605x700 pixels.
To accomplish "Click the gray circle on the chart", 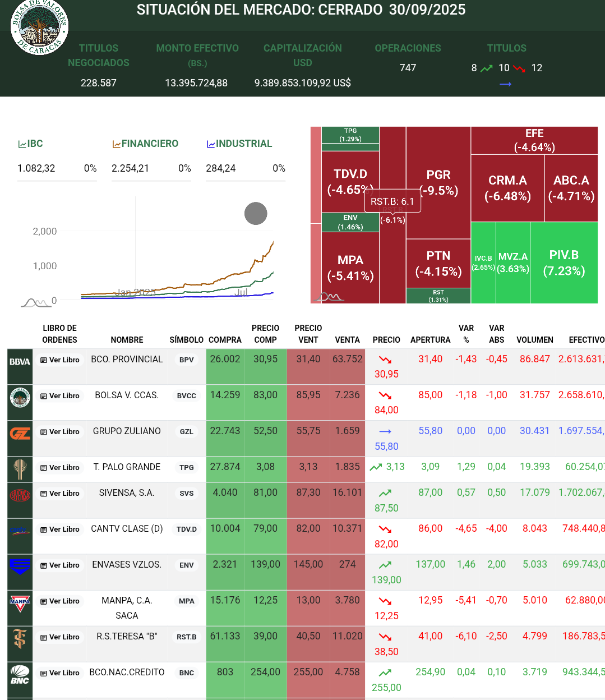I will (x=256, y=214).
